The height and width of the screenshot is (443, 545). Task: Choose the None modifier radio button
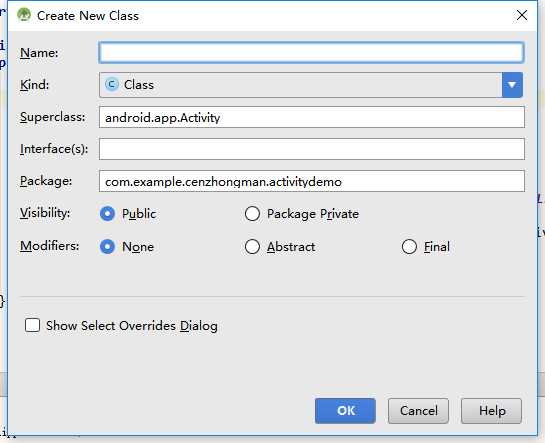[107, 247]
